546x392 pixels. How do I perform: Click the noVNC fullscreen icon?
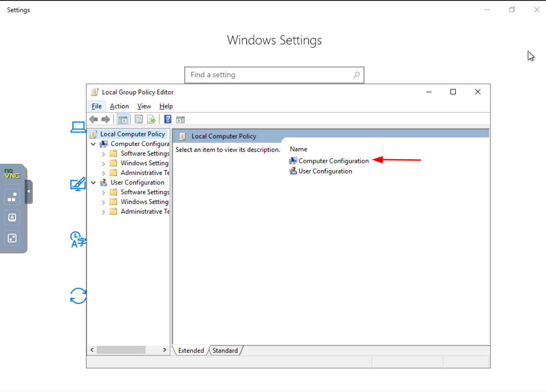(12, 238)
